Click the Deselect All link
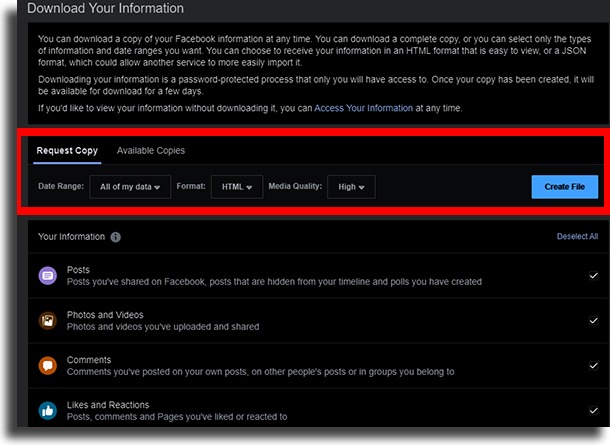 pyautogui.click(x=577, y=237)
